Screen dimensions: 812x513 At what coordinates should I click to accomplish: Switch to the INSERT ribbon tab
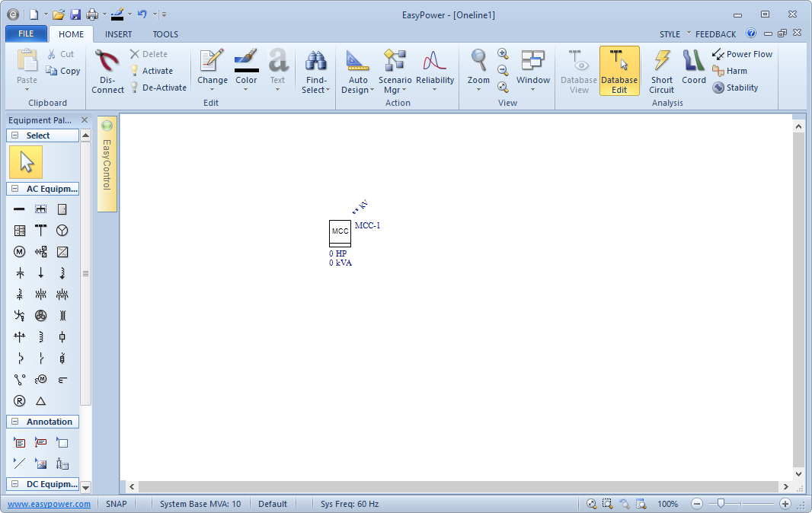click(x=118, y=34)
